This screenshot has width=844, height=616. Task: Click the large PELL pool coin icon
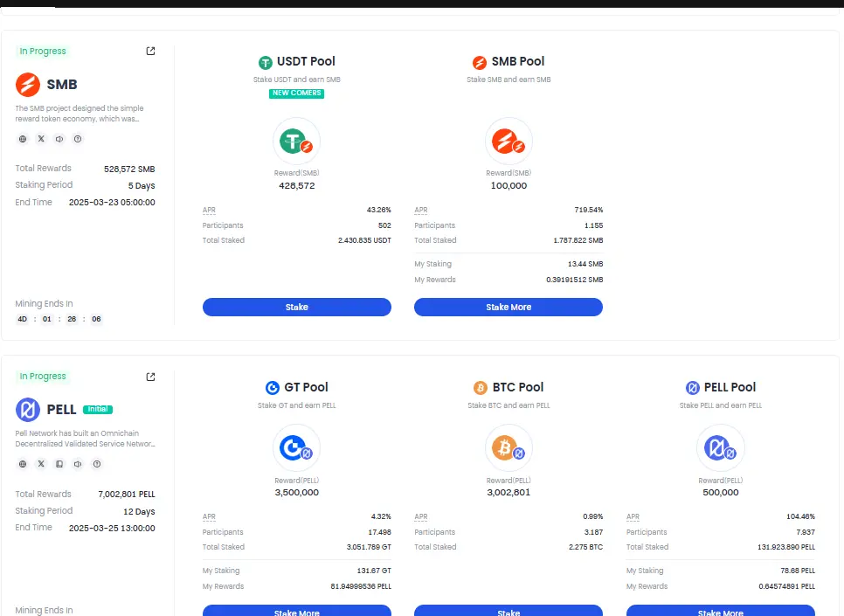721,448
